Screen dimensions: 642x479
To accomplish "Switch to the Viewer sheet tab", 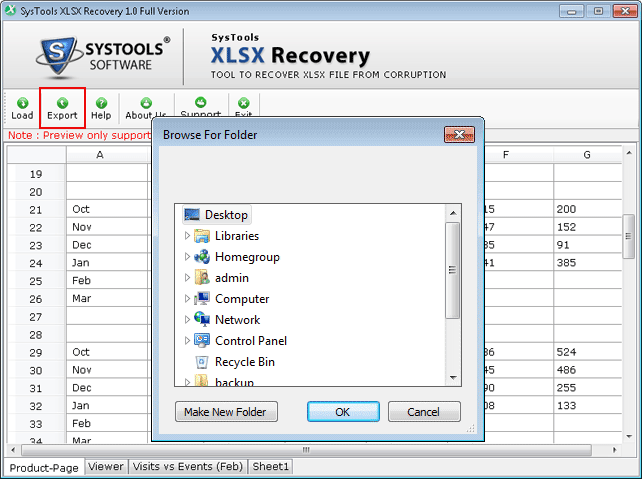I will point(106,466).
